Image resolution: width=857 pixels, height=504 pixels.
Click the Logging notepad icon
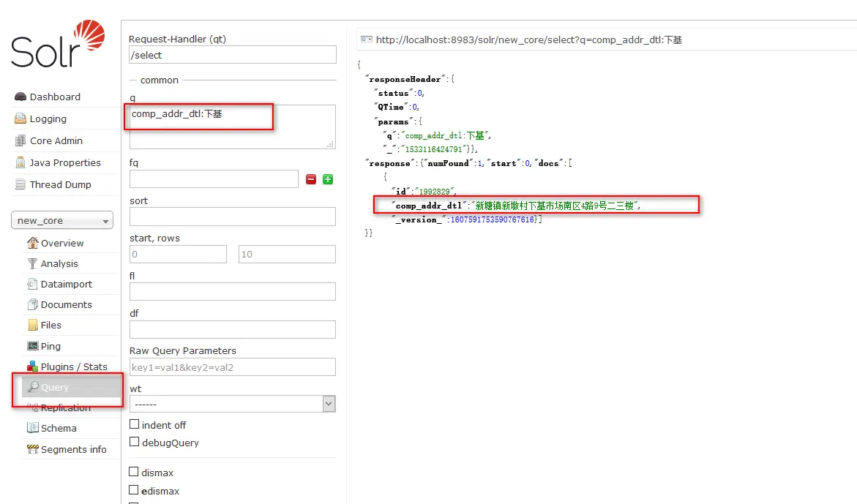pyautogui.click(x=20, y=119)
